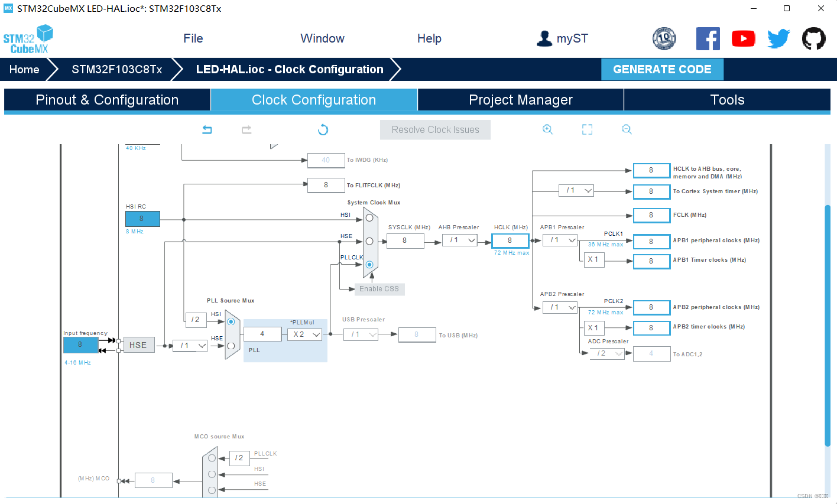Click the STM32F103C8Tx breadcrumb
This screenshot has width=837, height=504.
click(116, 69)
